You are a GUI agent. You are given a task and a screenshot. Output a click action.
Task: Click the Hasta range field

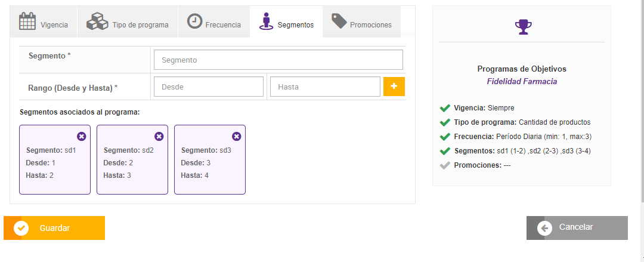point(325,87)
